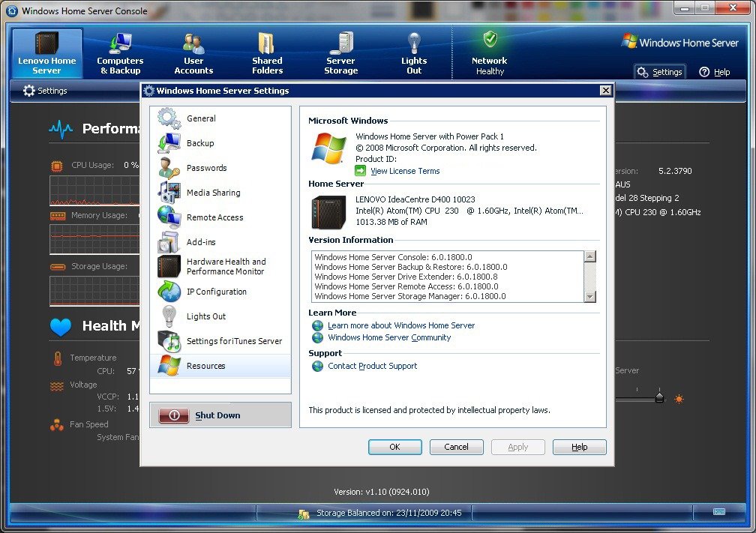The image size is (756, 533).
Task: Click the blue Health Monitor heart icon
Action: (61, 327)
